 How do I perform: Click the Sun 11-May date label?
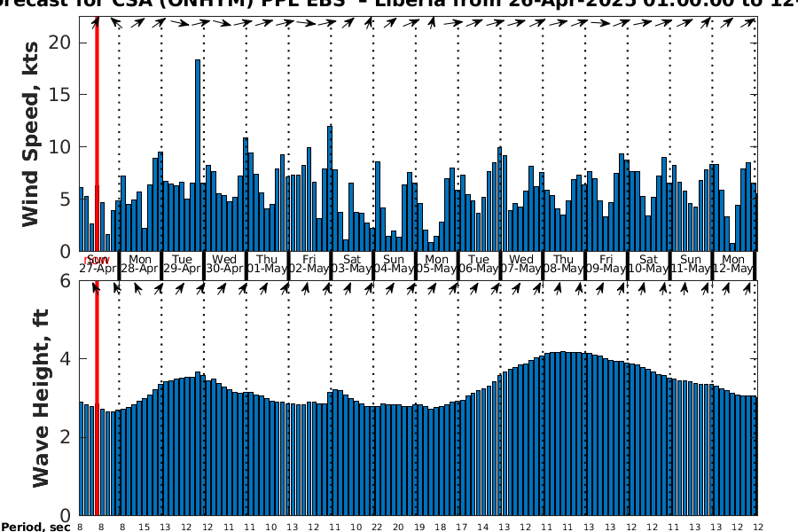[691, 264]
